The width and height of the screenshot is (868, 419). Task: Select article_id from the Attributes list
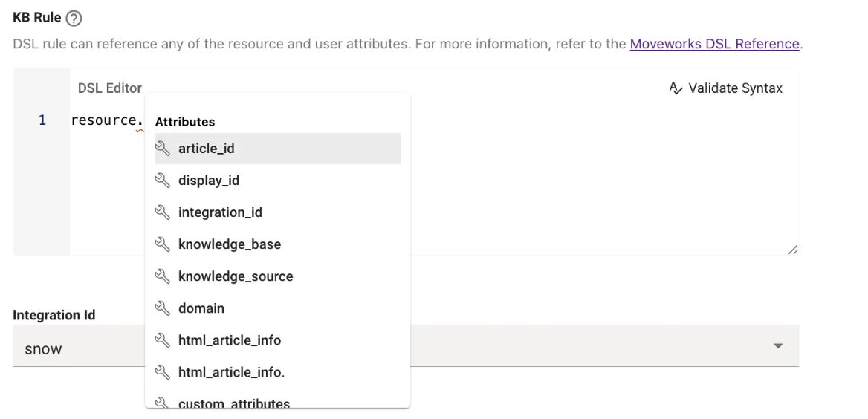(x=207, y=149)
